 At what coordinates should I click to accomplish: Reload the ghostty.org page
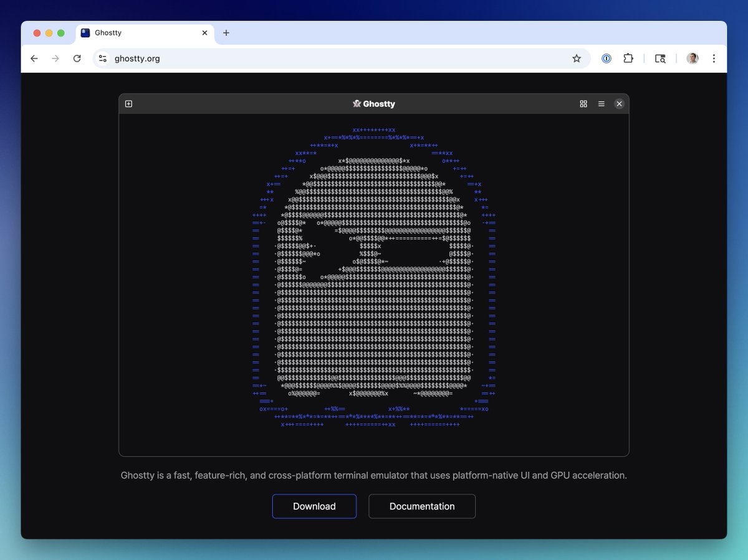tap(77, 59)
